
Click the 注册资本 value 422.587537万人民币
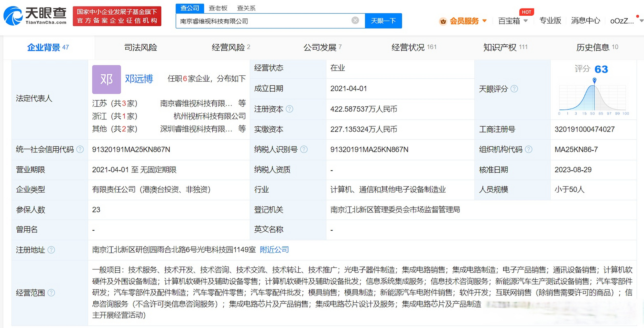click(364, 109)
